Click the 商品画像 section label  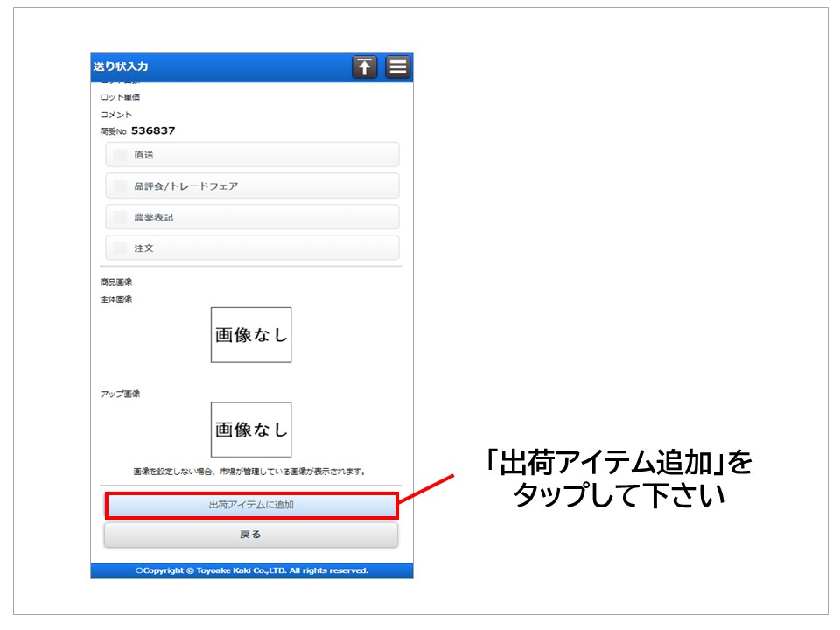coord(116,283)
